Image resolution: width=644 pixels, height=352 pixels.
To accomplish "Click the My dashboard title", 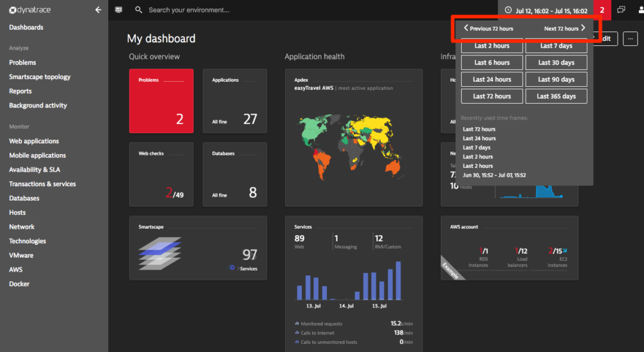I will (161, 38).
